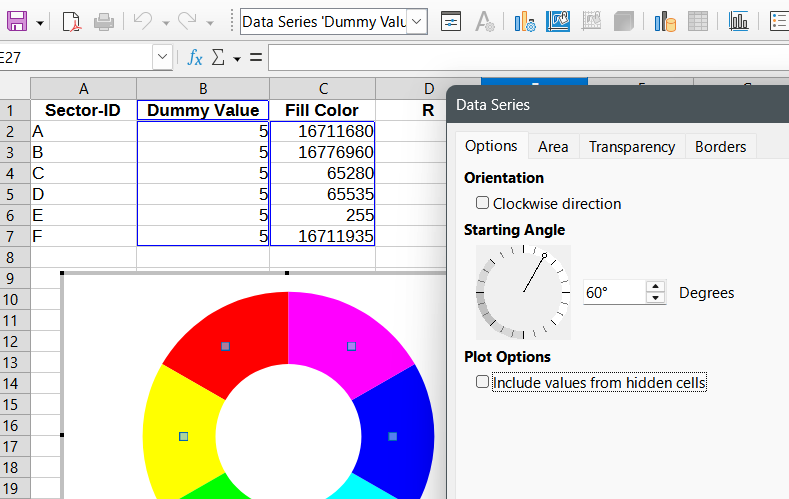Open the Function Wizard (fx) icon

click(195, 58)
